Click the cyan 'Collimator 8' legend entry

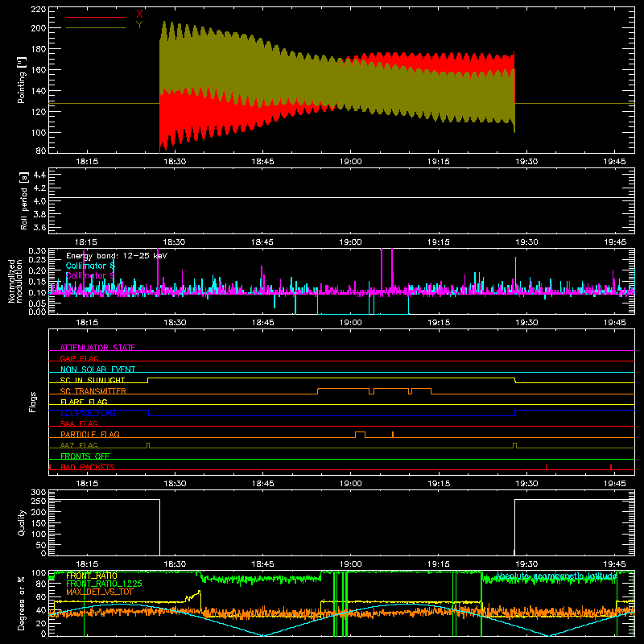[90, 266]
